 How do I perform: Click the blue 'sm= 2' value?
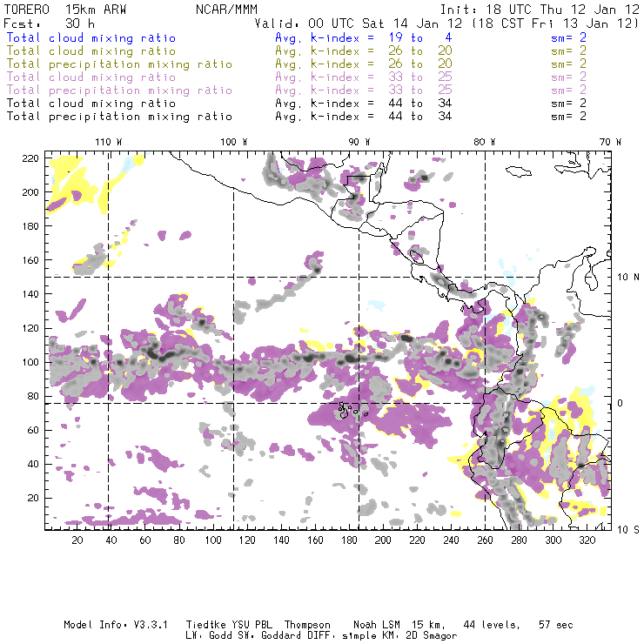point(569,37)
